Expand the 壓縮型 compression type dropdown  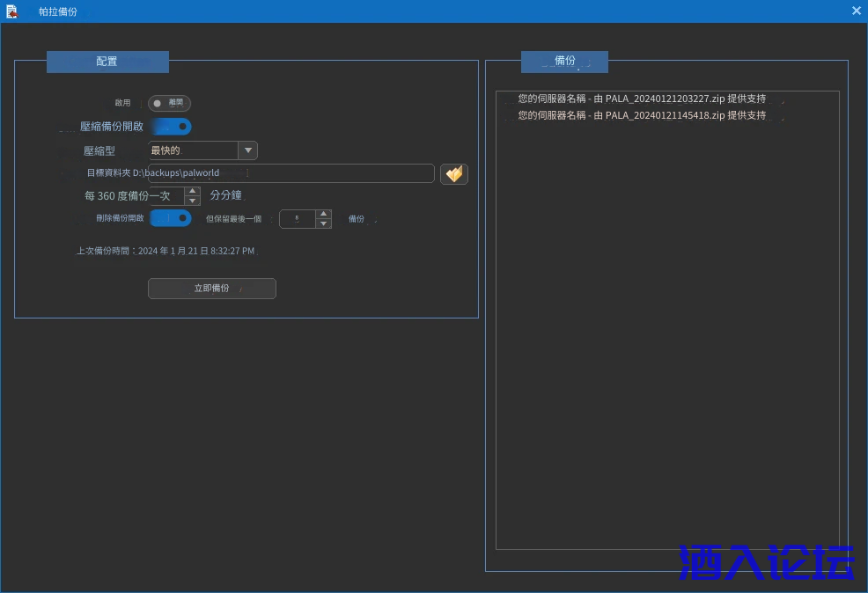248,150
